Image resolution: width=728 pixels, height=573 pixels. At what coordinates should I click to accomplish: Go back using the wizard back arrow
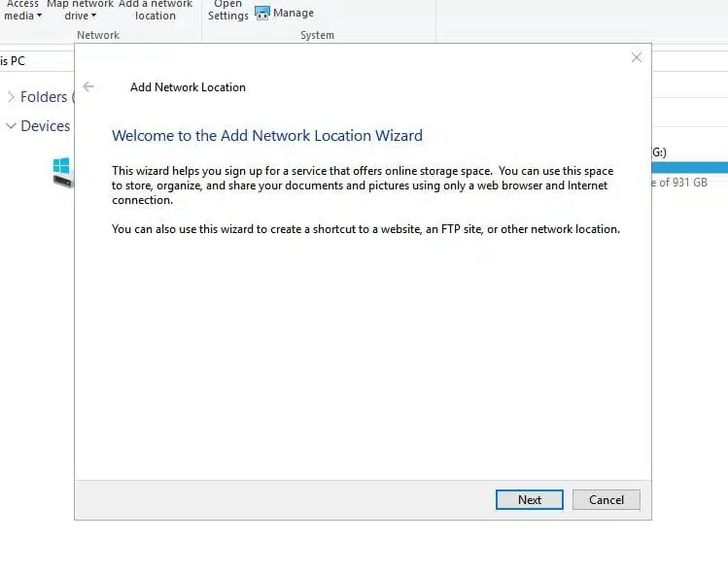coord(88,87)
